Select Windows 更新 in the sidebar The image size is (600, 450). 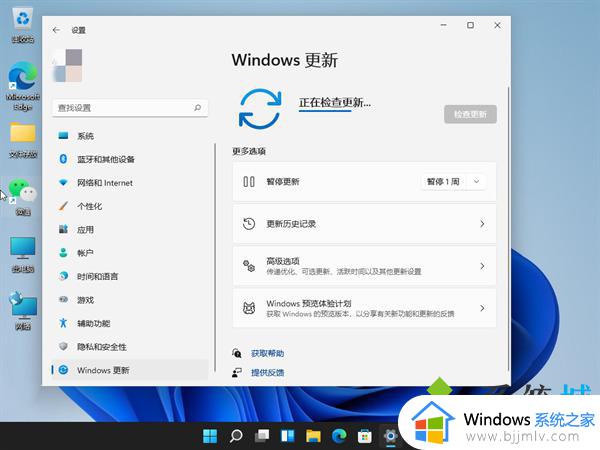130,370
